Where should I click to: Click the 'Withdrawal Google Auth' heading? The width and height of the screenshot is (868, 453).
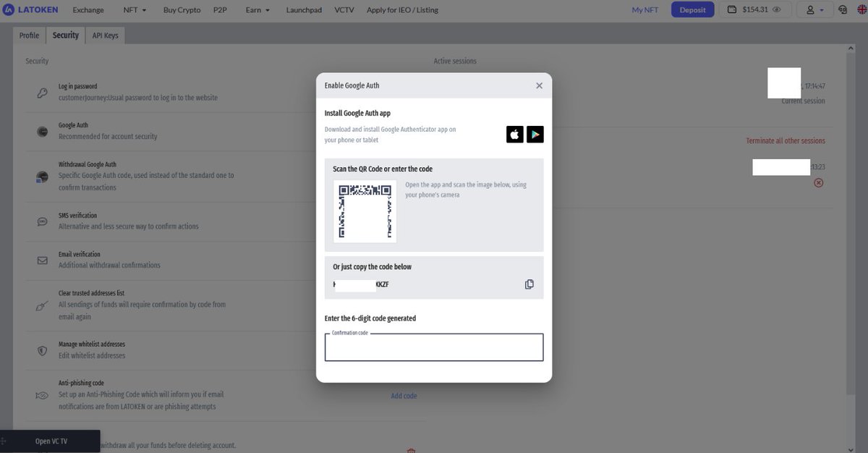88,164
